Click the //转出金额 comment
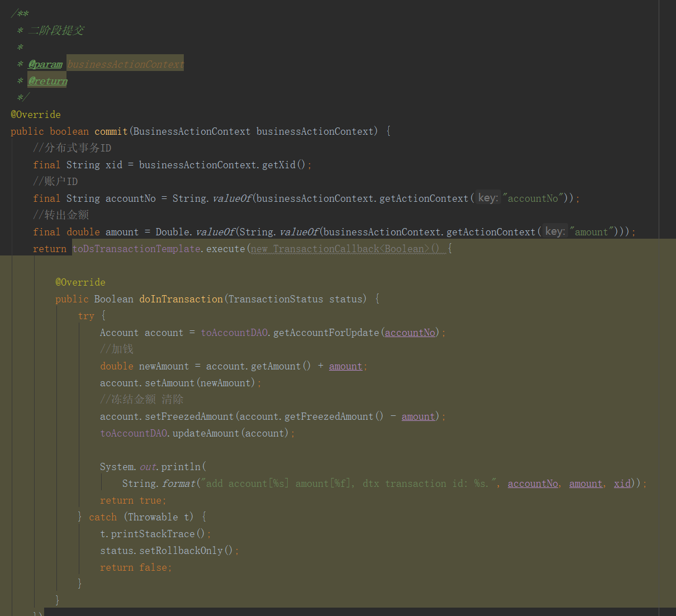676x616 pixels. coord(61,215)
